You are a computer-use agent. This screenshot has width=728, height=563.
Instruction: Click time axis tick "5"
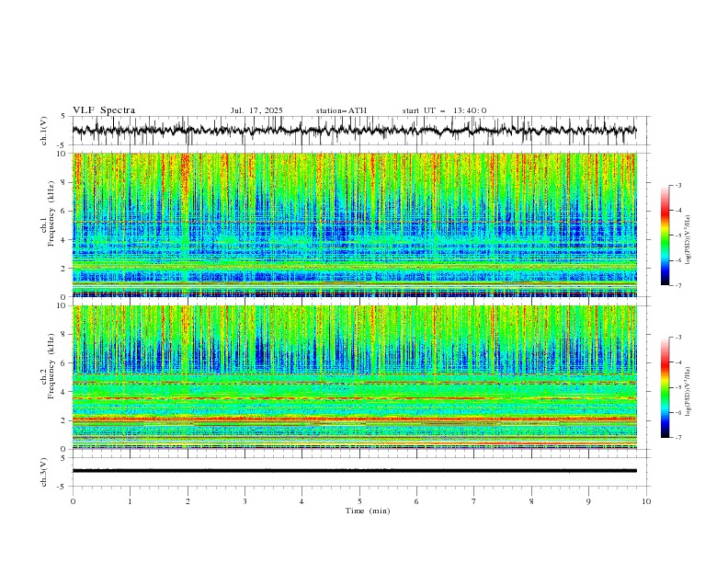coord(359,501)
